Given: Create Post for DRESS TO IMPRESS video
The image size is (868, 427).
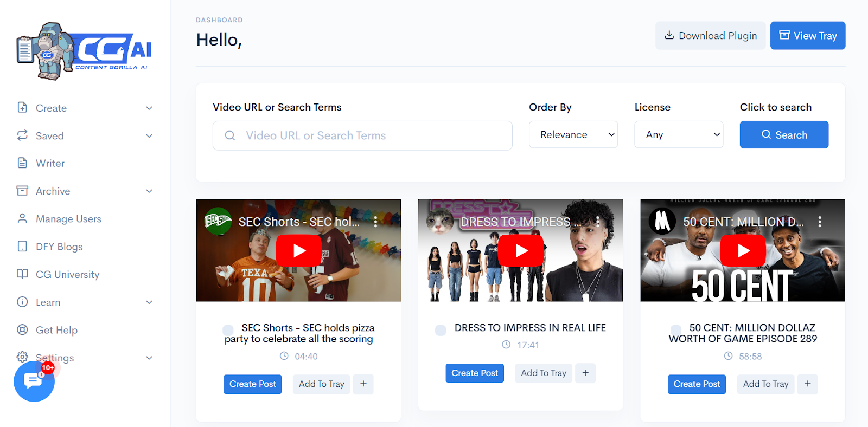Looking at the screenshot, I should pos(475,373).
